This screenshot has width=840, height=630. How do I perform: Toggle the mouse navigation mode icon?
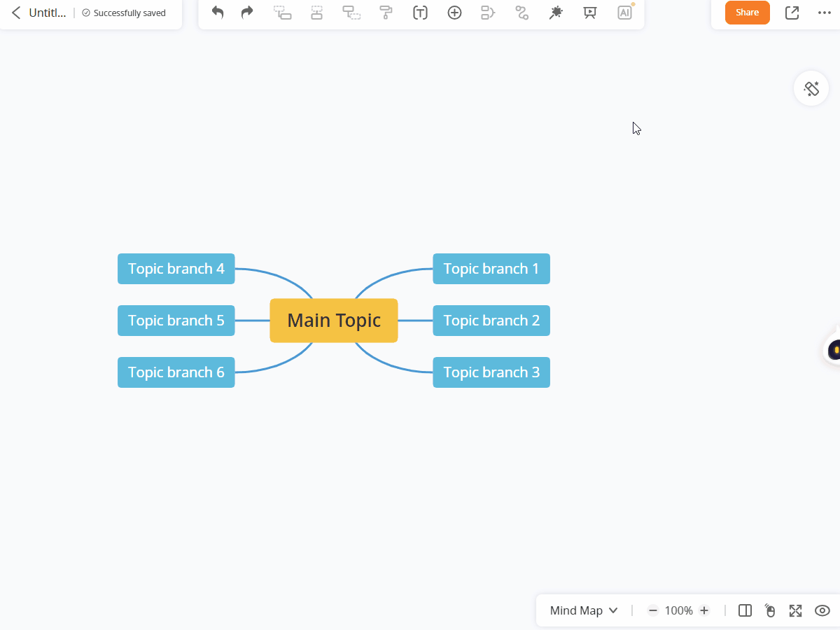pos(770,610)
